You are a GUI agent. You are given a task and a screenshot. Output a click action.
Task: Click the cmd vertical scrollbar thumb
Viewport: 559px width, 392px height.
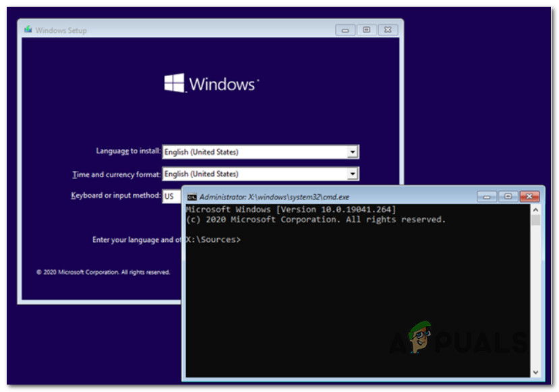coord(535,220)
